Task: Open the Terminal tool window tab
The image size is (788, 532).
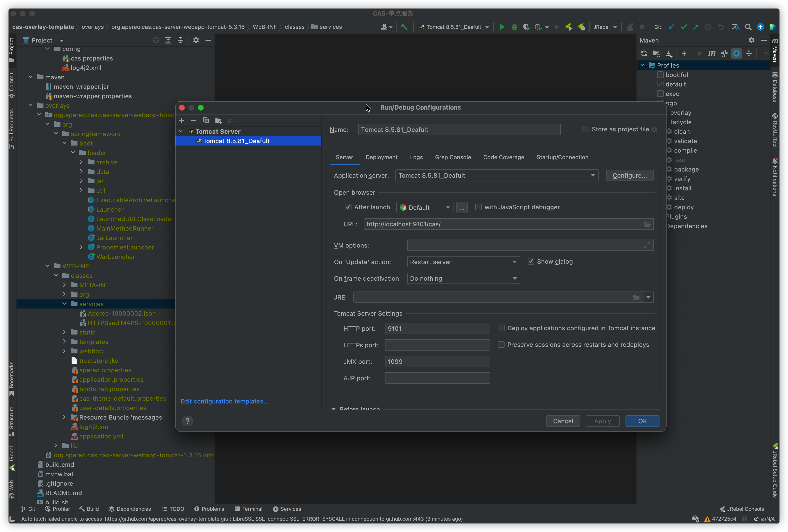Action: click(x=248, y=509)
